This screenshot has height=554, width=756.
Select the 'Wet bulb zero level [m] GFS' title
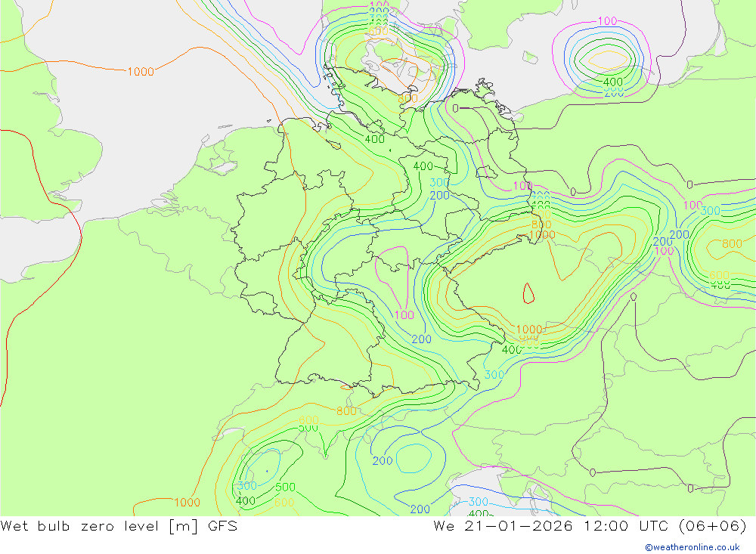(x=119, y=525)
